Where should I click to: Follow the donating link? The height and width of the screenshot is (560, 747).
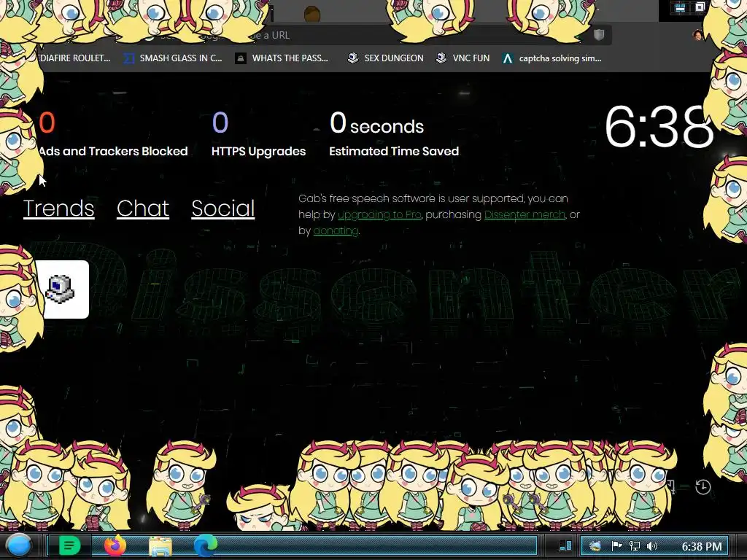[x=336, y=230]
